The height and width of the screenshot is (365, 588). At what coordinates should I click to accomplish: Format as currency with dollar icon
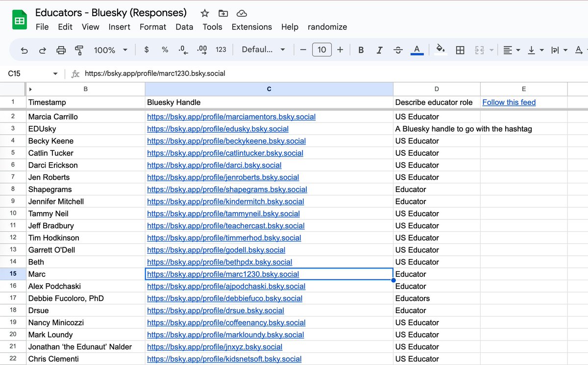tap(147, 49)
